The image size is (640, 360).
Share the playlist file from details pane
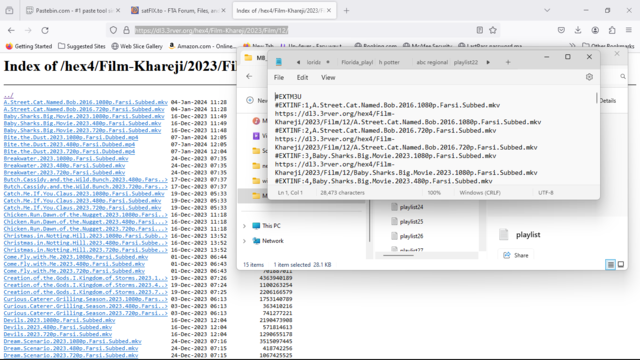pos(516,255)
